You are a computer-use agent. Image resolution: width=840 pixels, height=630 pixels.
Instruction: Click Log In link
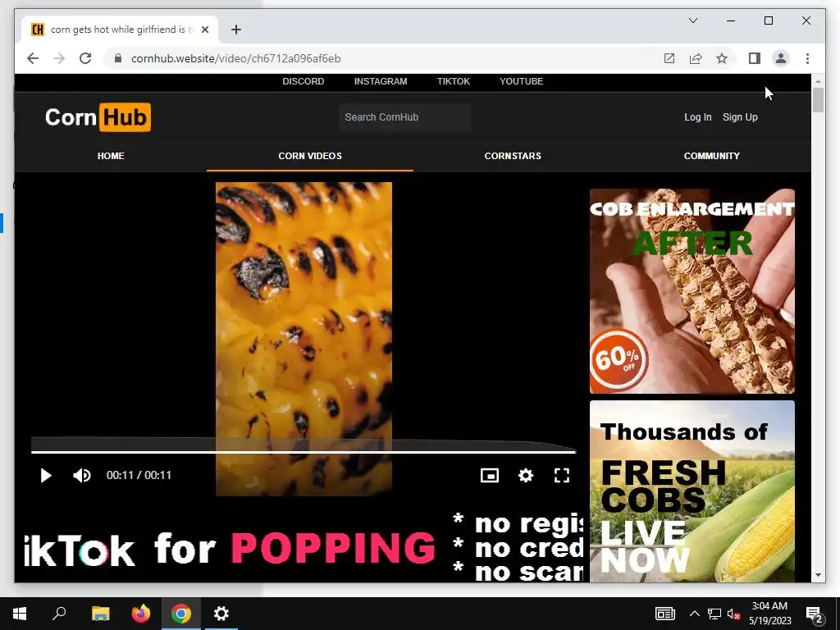coord(697,116)
